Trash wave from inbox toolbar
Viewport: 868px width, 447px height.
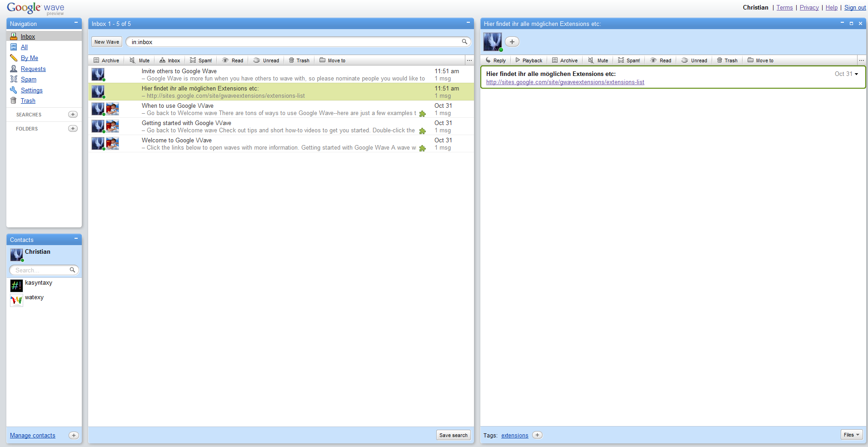pyautogui.click(x=299, y=60)
